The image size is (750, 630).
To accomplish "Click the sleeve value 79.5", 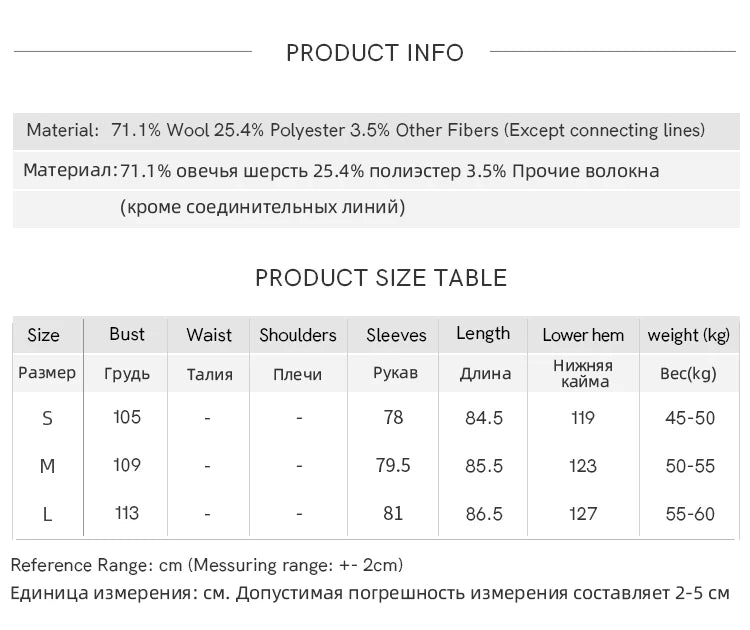I will 393,466.
